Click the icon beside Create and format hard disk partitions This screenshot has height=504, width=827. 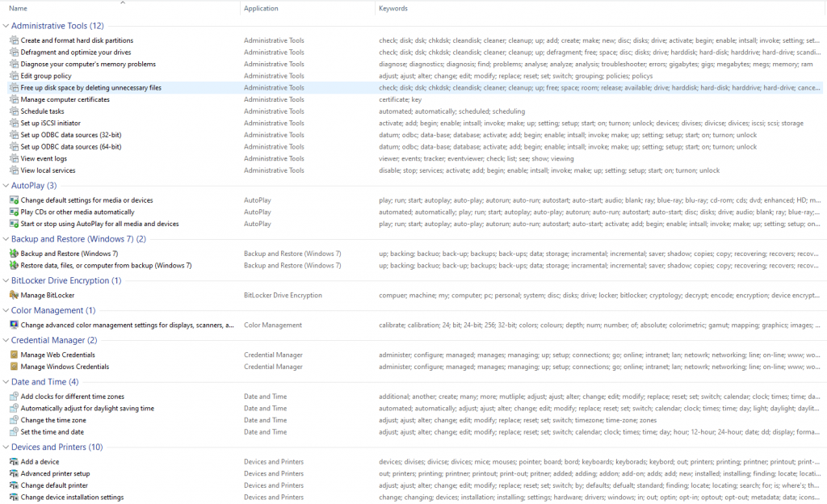[15, 40]
